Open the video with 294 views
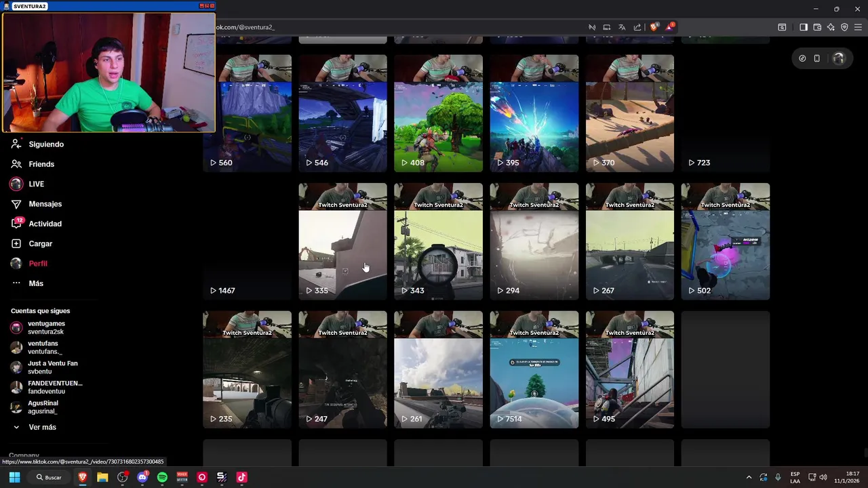The width and height of the screenshot is (868, 488). (534, 241)
